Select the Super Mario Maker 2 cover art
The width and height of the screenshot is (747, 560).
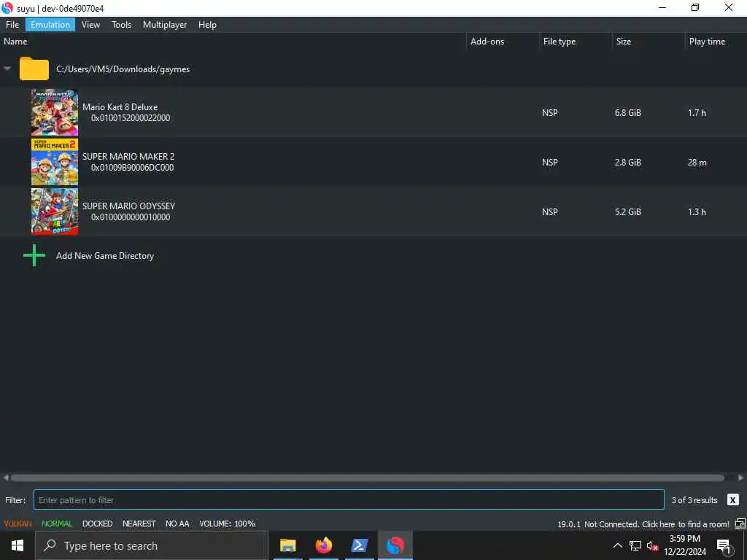55,163
